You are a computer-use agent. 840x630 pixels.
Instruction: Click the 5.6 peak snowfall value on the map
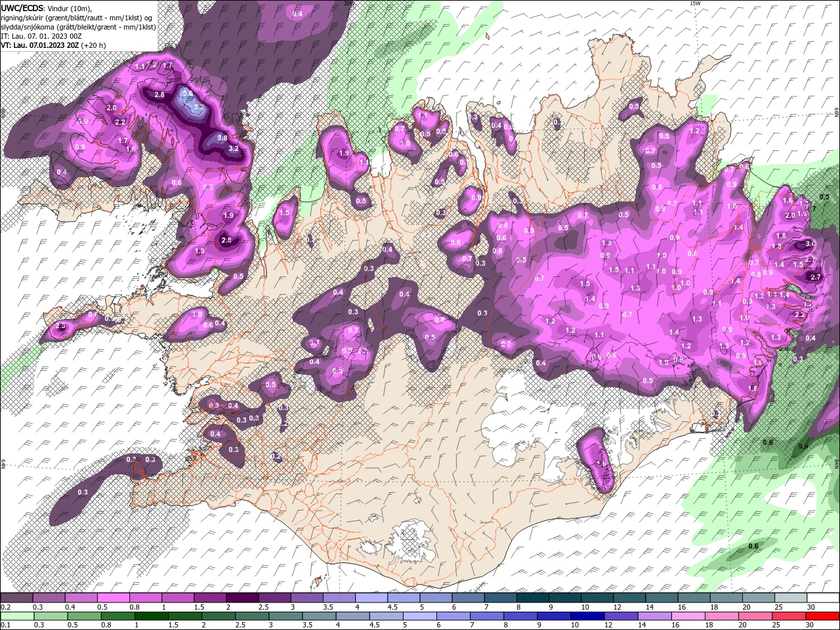188,94
